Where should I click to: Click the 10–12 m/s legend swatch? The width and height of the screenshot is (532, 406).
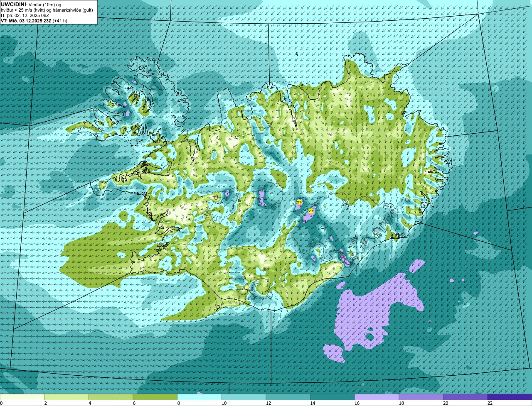pyautogui.click(x=244, y=397)
